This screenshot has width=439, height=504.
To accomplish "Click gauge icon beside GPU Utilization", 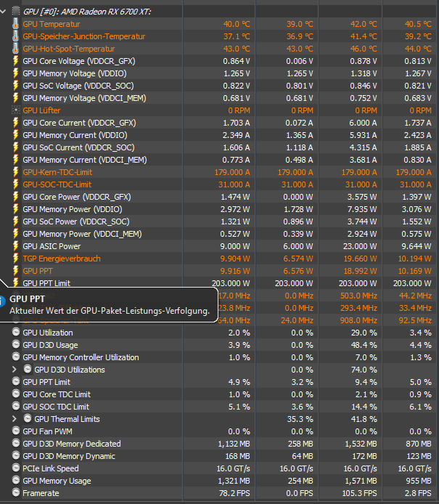I will click(16, 332).
